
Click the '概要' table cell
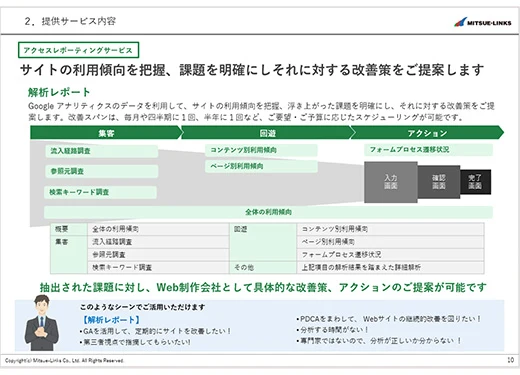tap(69, 229)
